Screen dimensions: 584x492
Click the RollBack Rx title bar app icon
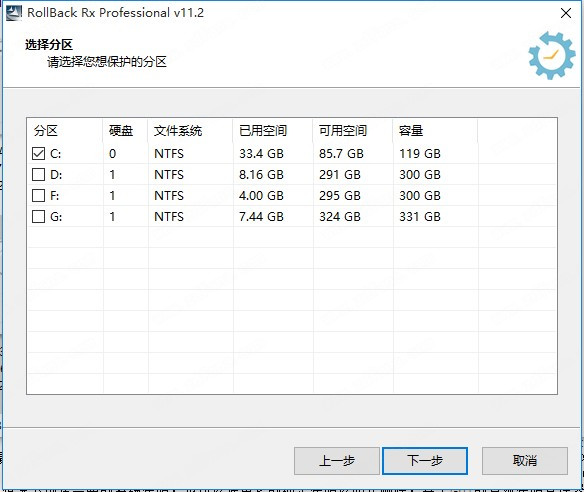coord(14,13)
